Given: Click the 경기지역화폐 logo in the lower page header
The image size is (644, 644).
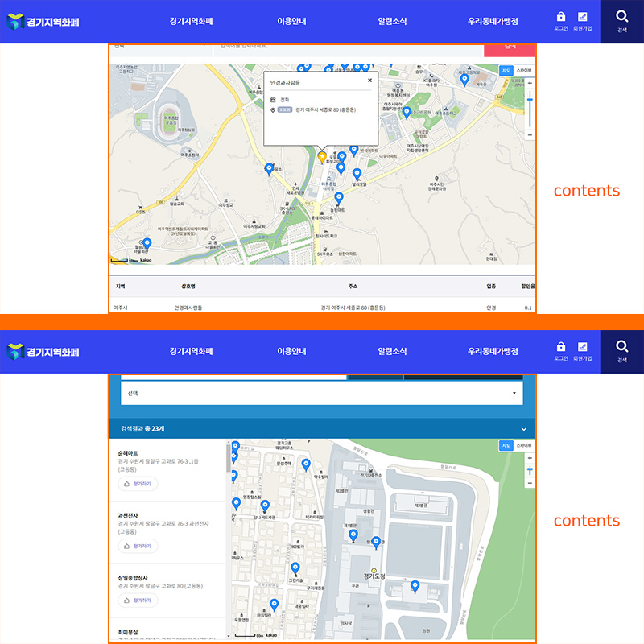Looking at the screenshot, I should click(43, 352).
